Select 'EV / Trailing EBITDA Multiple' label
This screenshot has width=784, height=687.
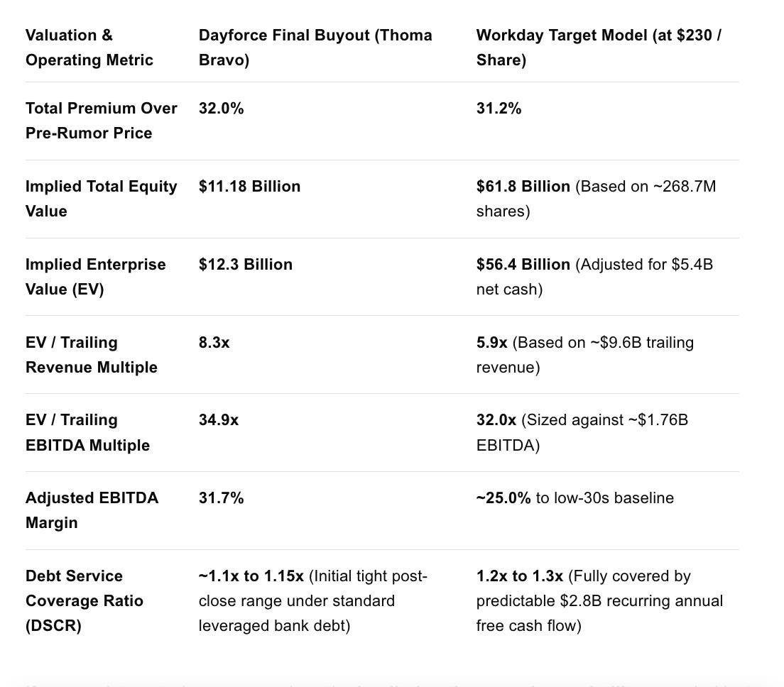(87, 432)
